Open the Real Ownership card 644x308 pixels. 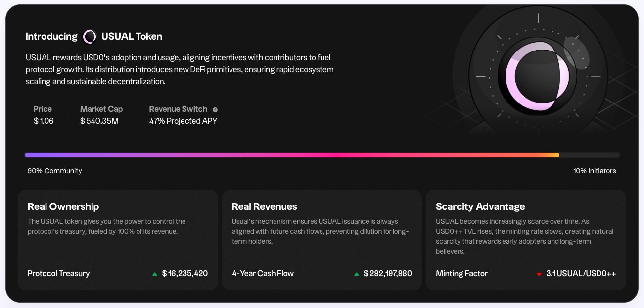[118, 240]
